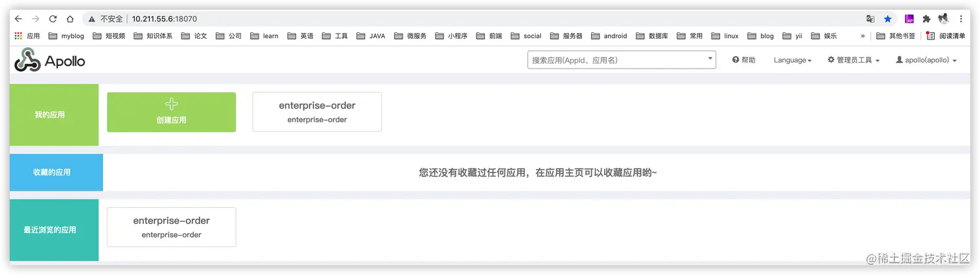The width and height of the screenshot is (980, 275).
Task: Open enterprise-order under 我的应用
Action: (x=317, y=112)
